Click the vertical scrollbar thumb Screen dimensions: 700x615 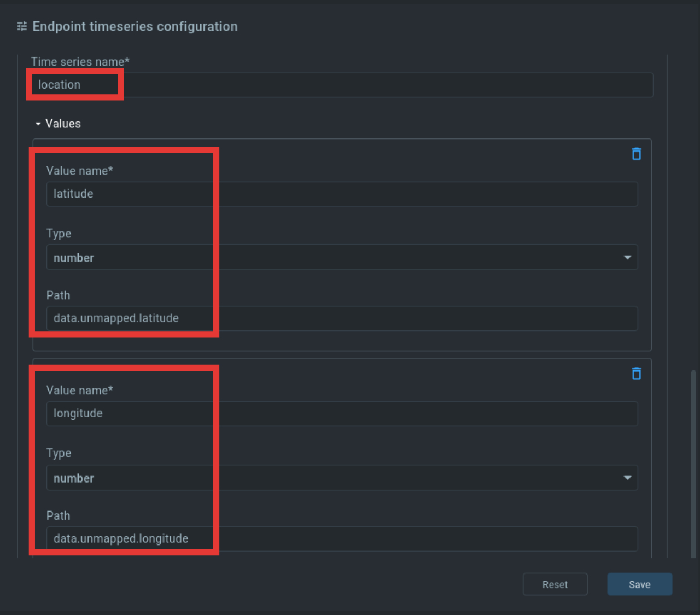click(693, 464)
